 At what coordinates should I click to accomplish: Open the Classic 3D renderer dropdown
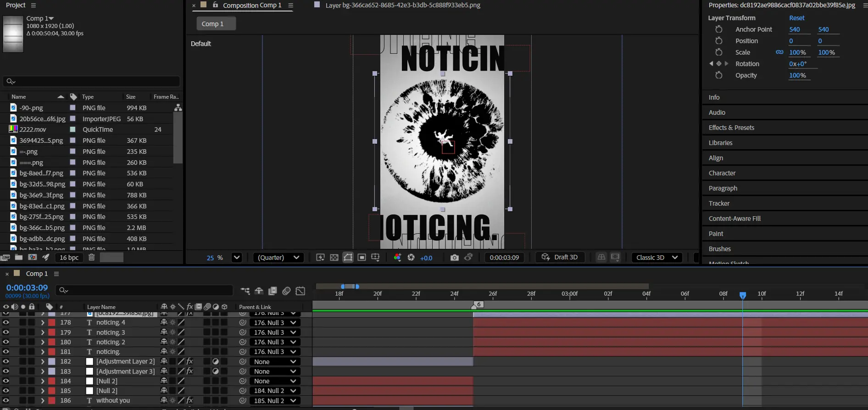point(657,258)
